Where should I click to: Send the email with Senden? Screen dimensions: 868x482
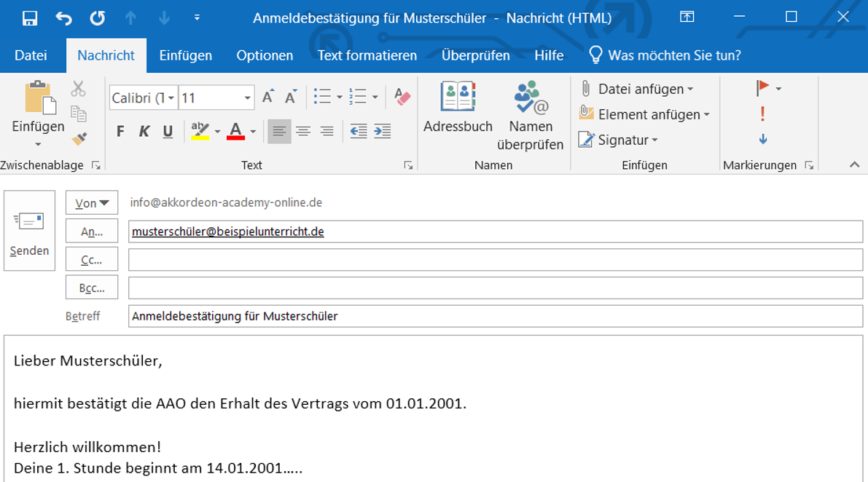(x=29, y=231)
